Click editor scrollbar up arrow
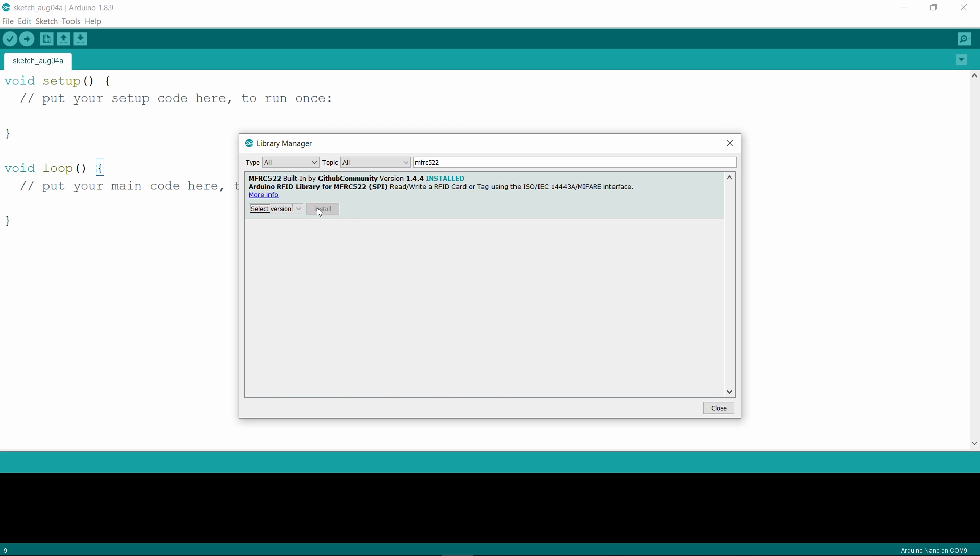 (x=975, y=75)
